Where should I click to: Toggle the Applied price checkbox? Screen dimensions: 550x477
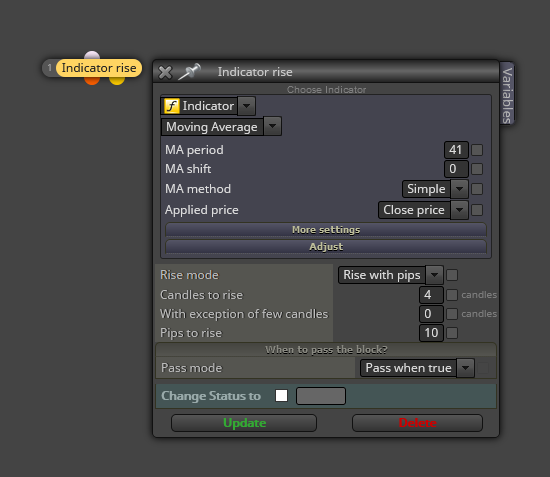477,210
